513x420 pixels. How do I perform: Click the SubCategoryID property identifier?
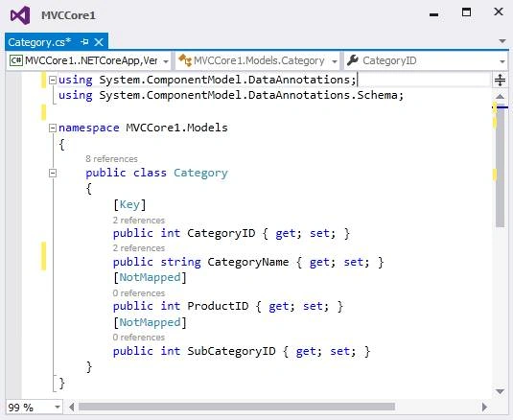pos(231,351)
